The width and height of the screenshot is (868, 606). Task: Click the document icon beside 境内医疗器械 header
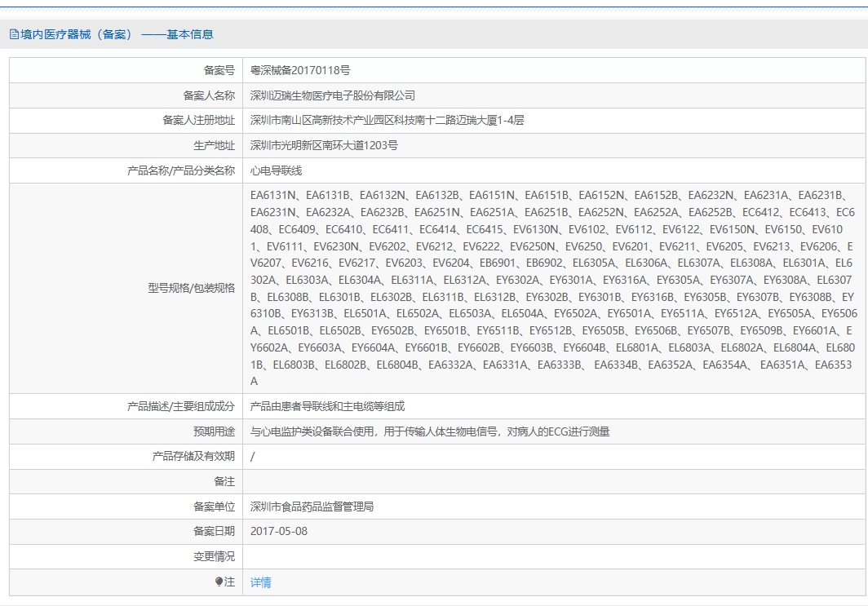coord(14,34)
